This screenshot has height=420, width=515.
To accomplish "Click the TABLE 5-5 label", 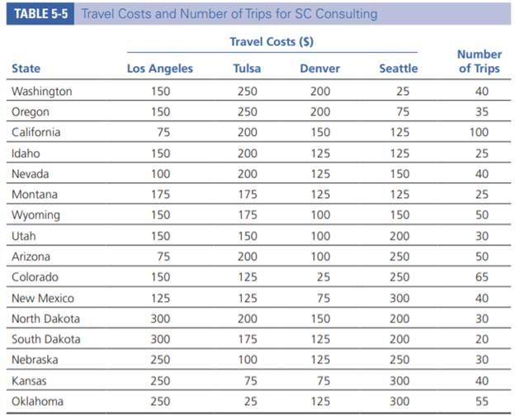I will 39,13.
